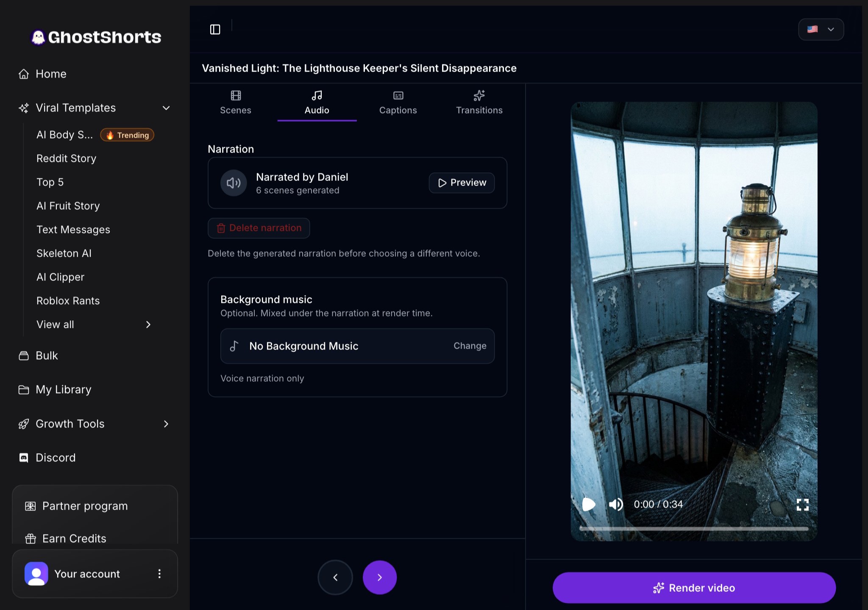This screenshot has height=610, width=868.
Task: Click the GhostShorts ghost logo icon
Action: (x=38, y=37)
